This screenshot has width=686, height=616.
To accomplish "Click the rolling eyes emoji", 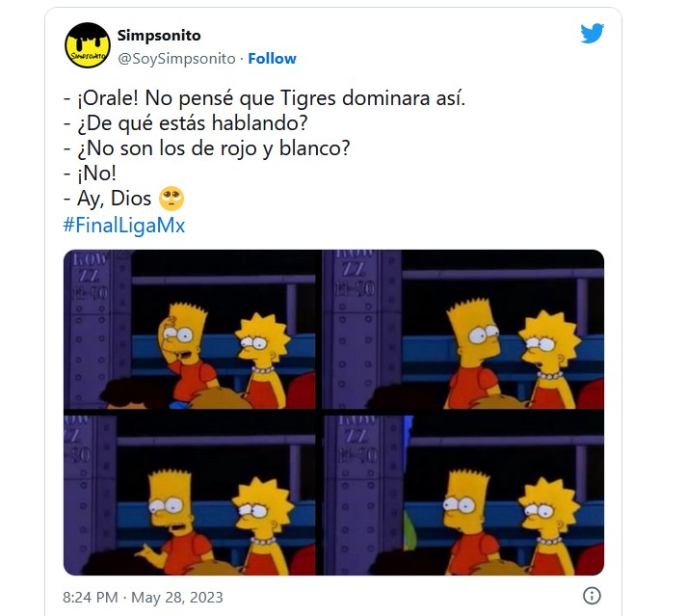I will [171, 199].
